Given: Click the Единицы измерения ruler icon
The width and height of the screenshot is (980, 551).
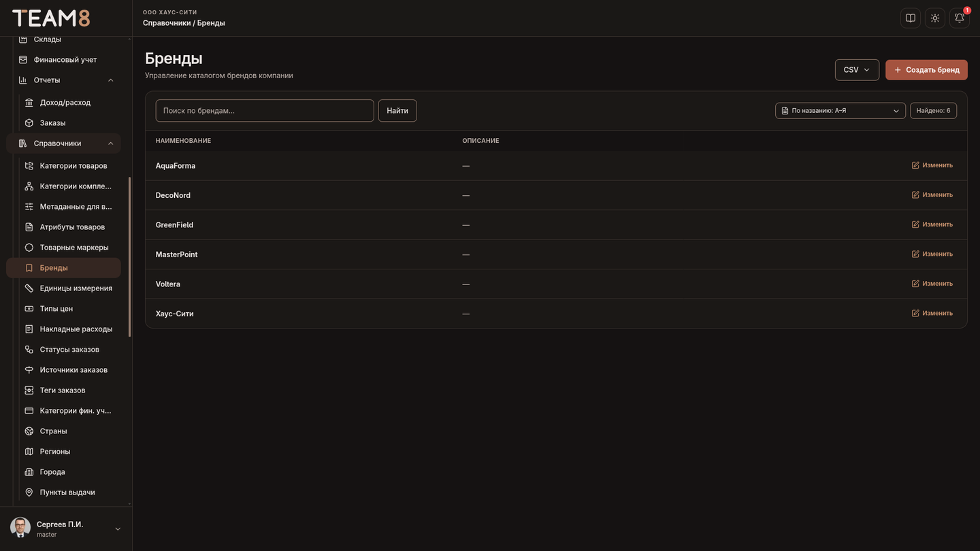Looking at the screenshot, I should 29,288.
